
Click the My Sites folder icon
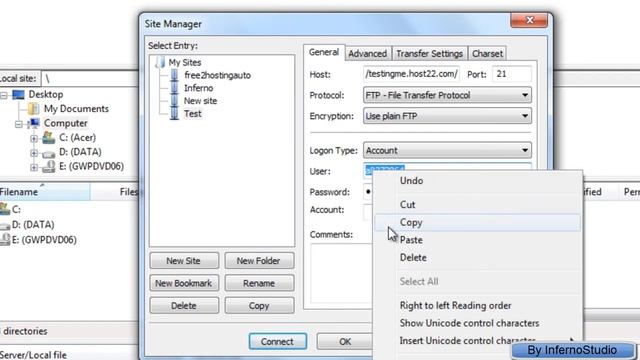[160, 62]
